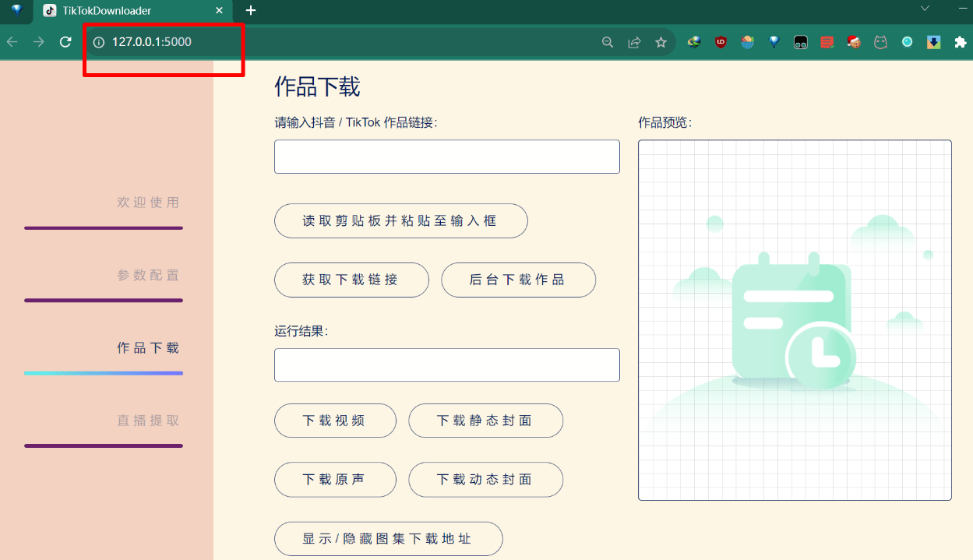
Task: Reload the page with the refresh icon
Action: [65, 42]
